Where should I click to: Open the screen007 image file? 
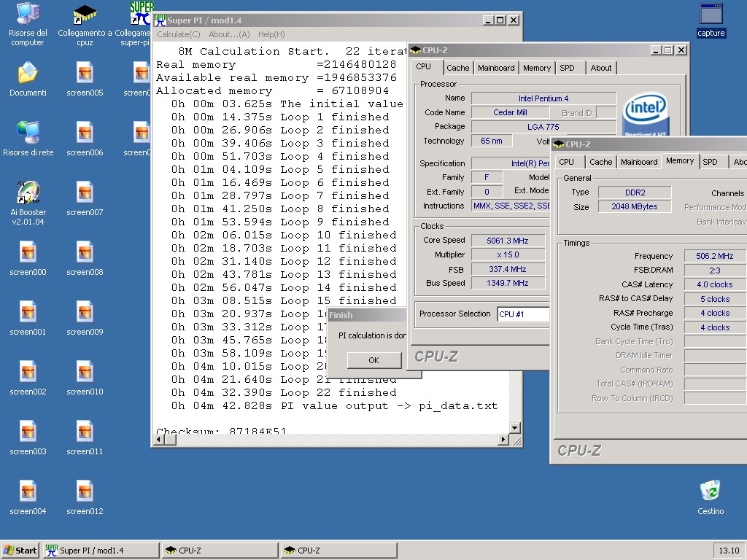pos(85,193)
